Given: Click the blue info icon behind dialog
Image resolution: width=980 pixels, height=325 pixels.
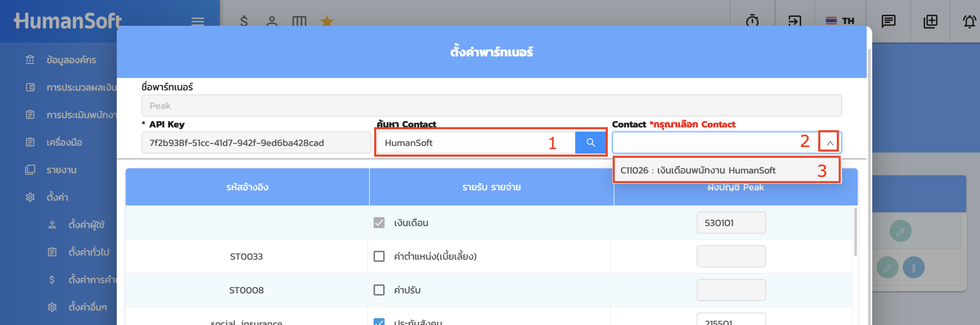Looking at the screenshot, I should (x=913, y=268).
